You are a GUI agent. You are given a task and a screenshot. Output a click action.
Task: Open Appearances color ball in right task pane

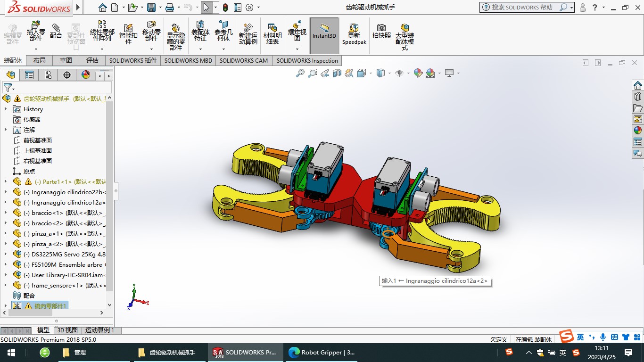coord(638,131)
